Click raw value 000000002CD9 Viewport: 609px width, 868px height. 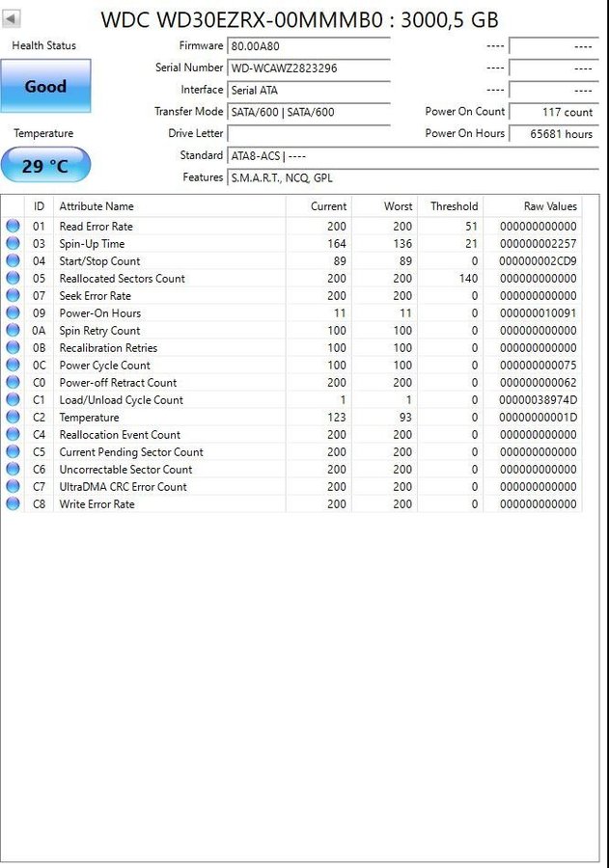pyautogui.click(x=538, y=261)
